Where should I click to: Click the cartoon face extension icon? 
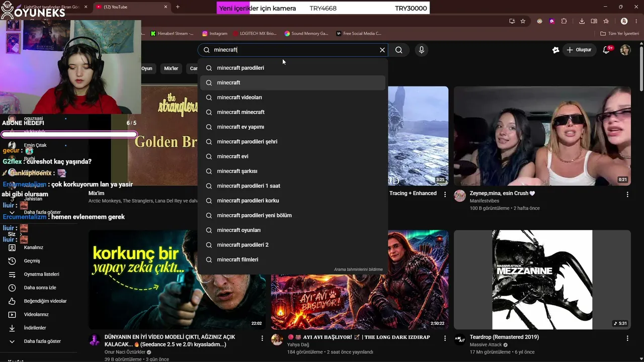pyautogui.click(x=540, y=21)
